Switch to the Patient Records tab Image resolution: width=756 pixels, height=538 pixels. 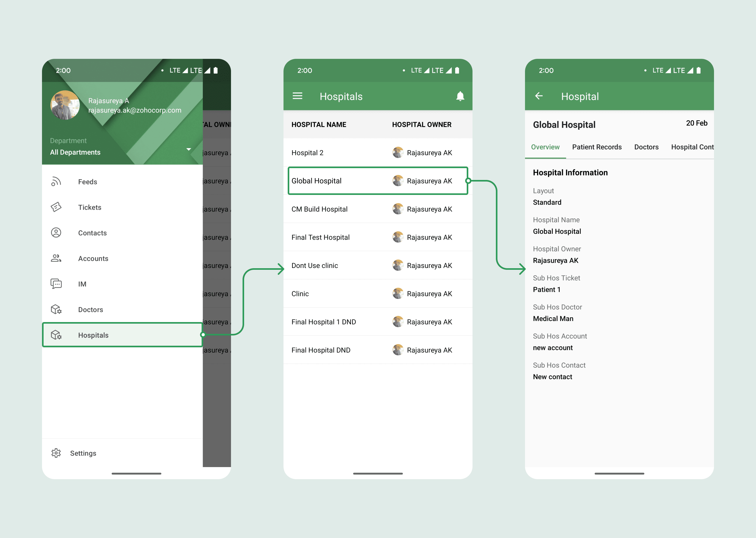pyautogui.click(x=596, y=147)
